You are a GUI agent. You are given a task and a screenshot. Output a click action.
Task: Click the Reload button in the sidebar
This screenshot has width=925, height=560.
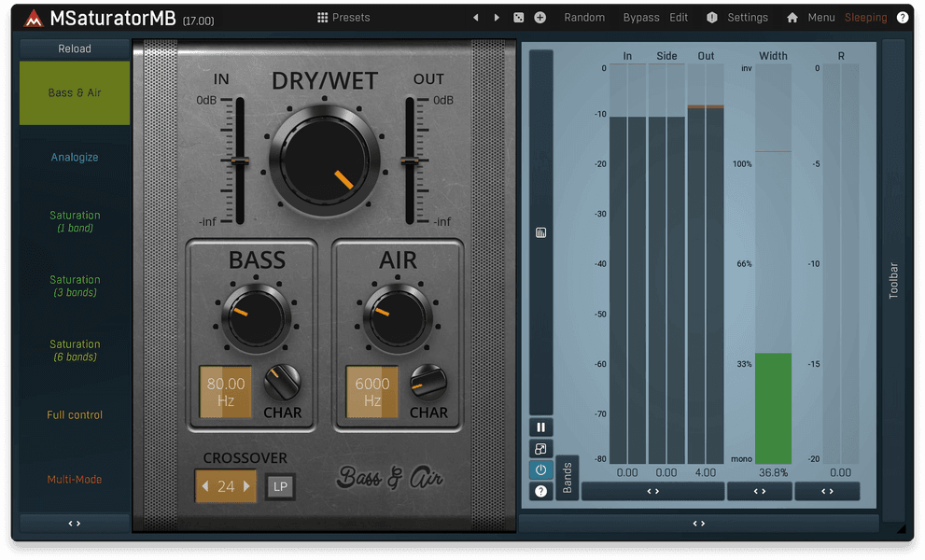[x=74, y=48]
